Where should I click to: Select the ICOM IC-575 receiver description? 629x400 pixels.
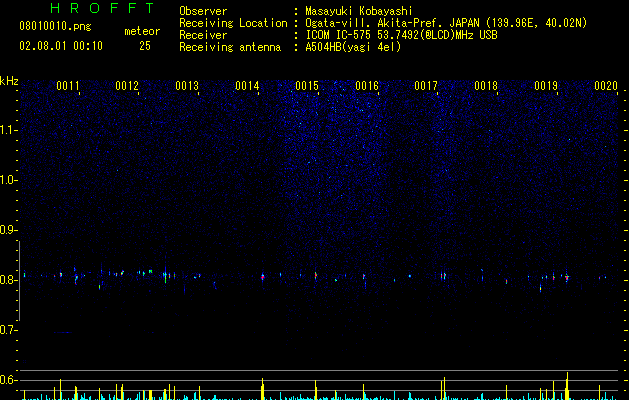tap(402, 35)
